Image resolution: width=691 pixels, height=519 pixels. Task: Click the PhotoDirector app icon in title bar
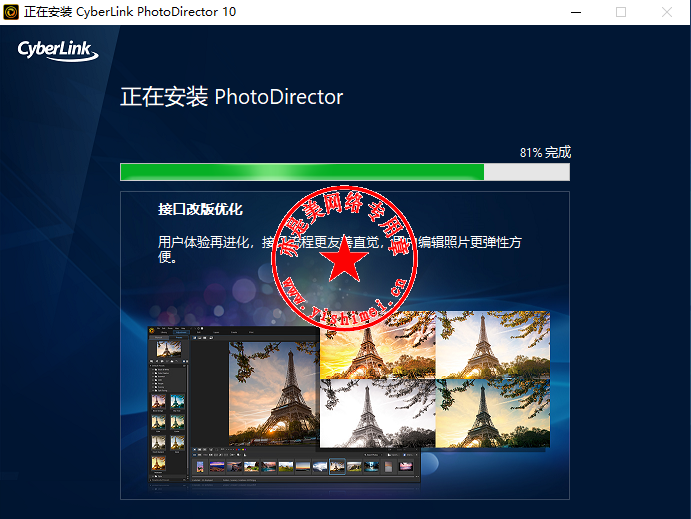11,12
